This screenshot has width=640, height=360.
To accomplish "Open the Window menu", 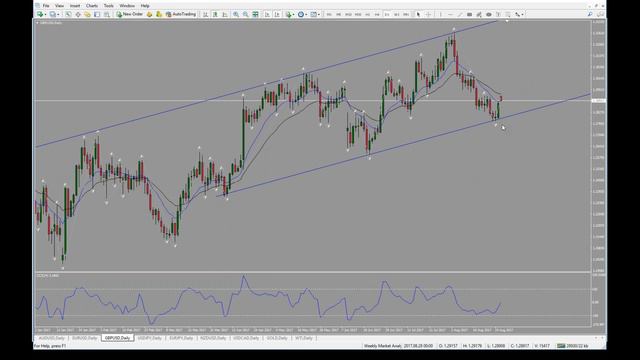I will tap(127, 6).
